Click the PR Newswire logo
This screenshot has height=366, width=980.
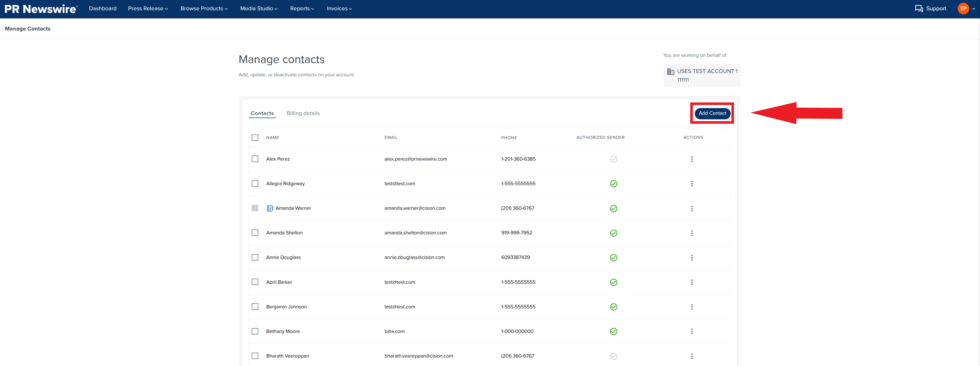point(41,8)
